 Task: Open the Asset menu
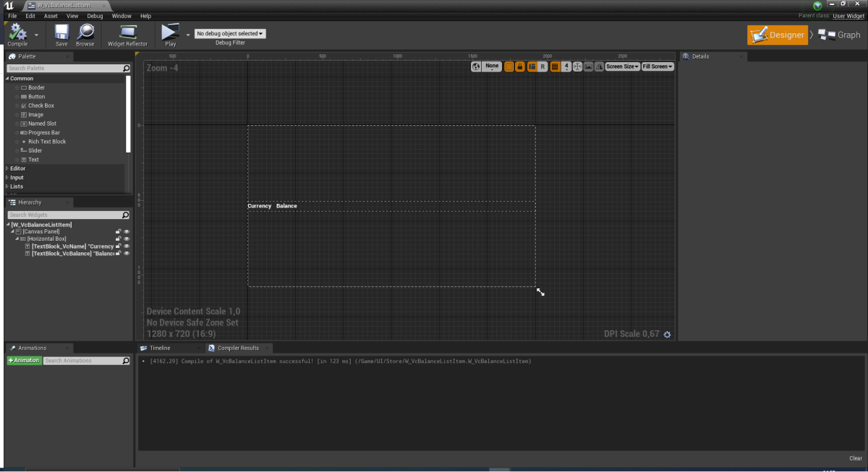(51, 16)
